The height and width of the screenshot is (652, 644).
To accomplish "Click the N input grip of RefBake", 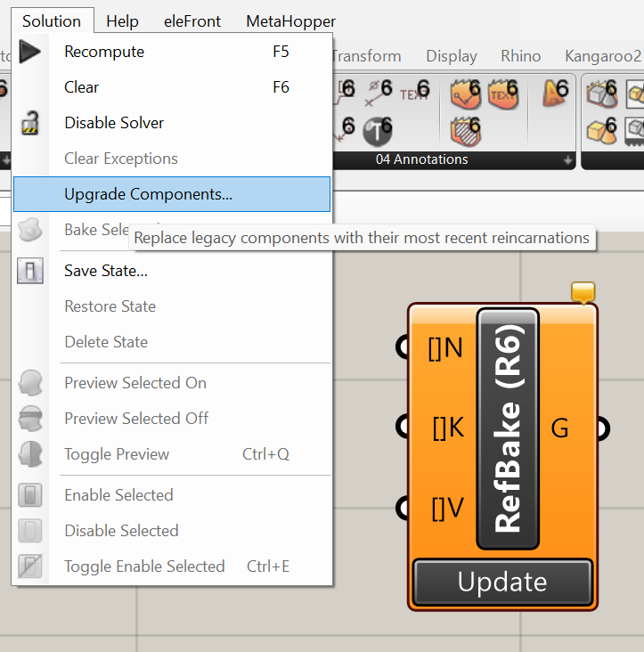I will (x=403, y=347).
